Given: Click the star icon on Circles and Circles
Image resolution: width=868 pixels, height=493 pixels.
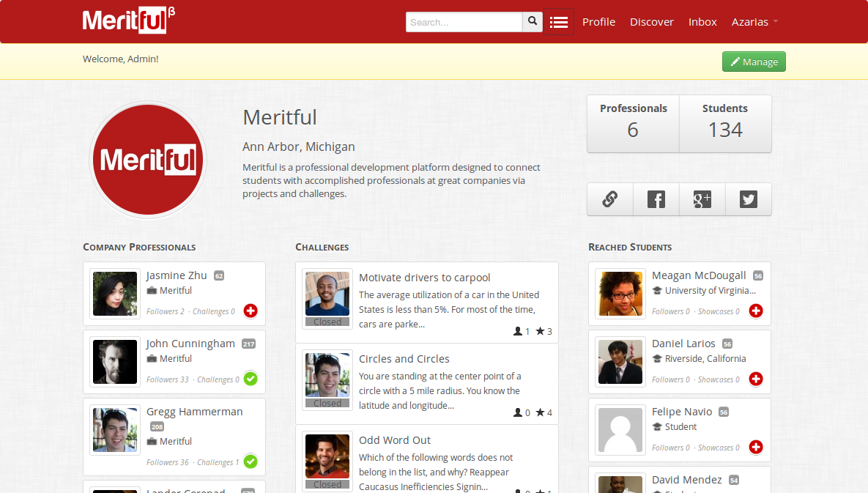Looking at the screenshot, I should pyautogui.click(x=540, y=412).
